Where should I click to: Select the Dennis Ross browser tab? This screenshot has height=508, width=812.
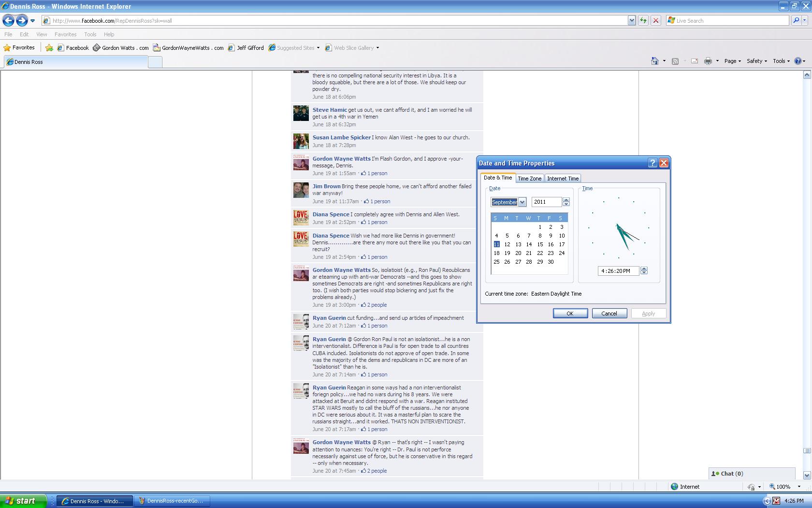point(76,62)
